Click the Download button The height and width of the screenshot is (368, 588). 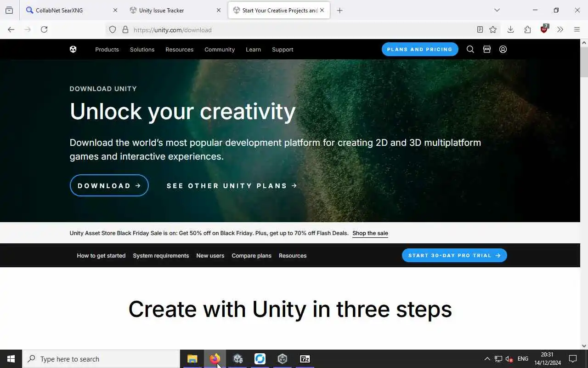point(109,185)
